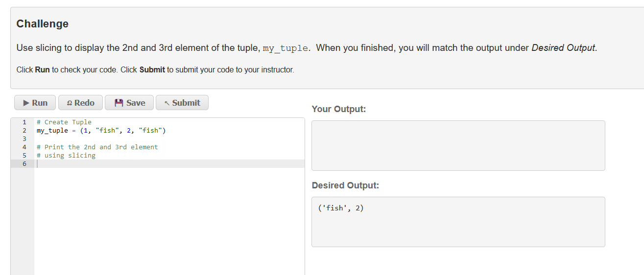The image size is (644, 275).
Task: Click inside the Your Output box
Action: (458, 145)
